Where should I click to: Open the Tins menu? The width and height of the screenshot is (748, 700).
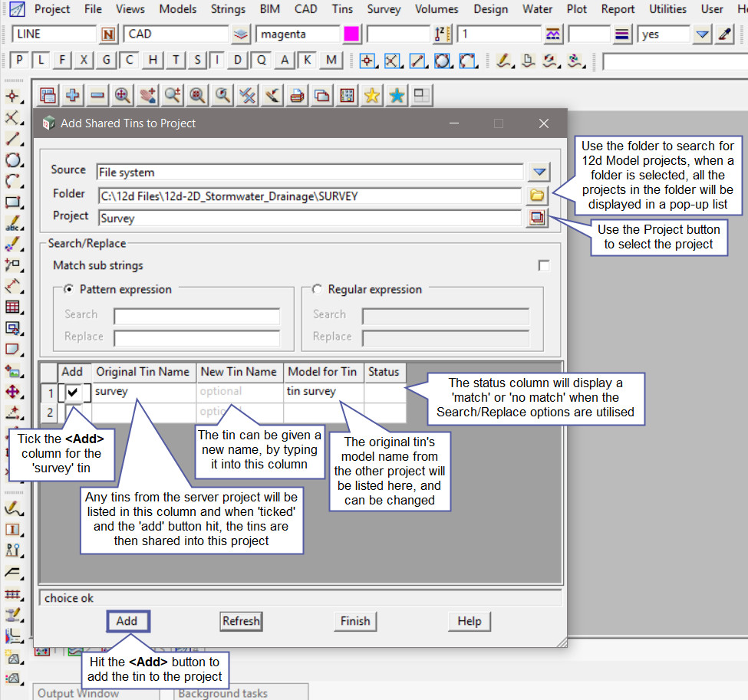(342, 9)
